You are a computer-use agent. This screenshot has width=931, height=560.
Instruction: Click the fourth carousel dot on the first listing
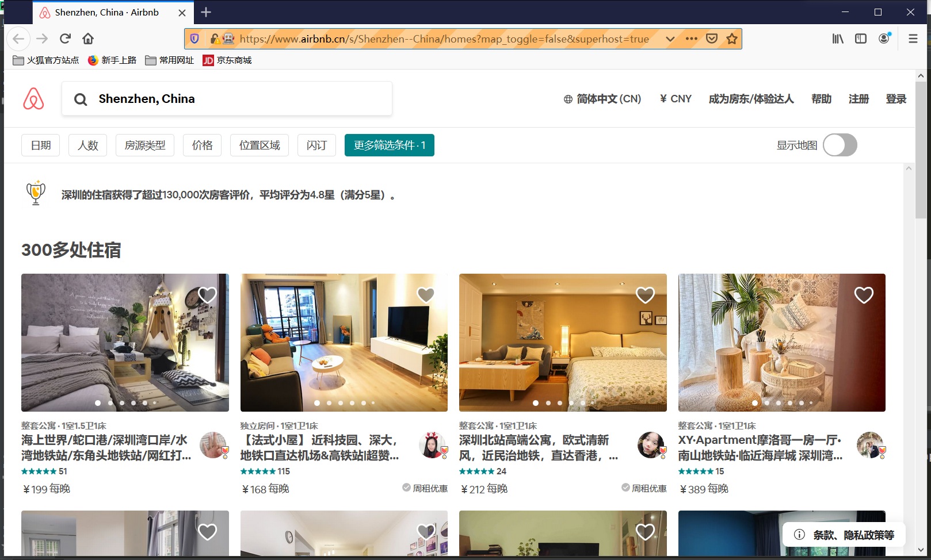click(x=133, y=403)
